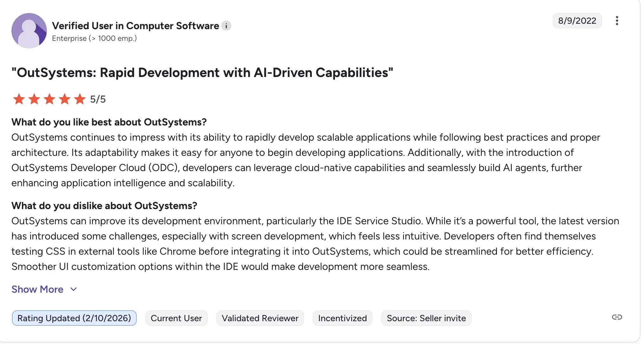The image size is (644, 344).
Task: Click the review title OutSystems: Rapid Development
Action: 202,73
